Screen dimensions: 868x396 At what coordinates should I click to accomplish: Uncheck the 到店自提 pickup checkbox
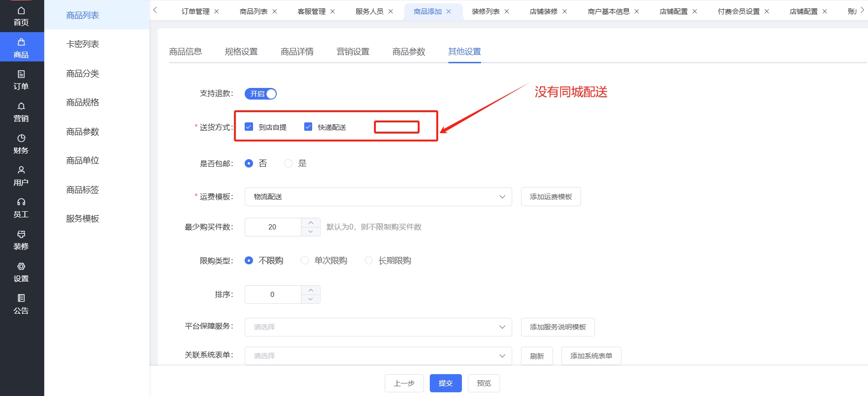click(x=249, y=127)
